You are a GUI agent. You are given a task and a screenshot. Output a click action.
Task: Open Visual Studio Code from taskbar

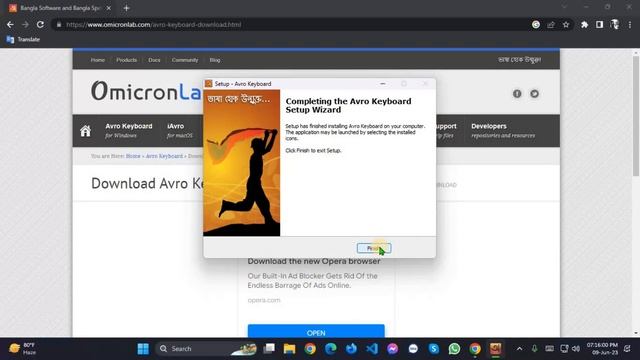click(x=372, y=349)
